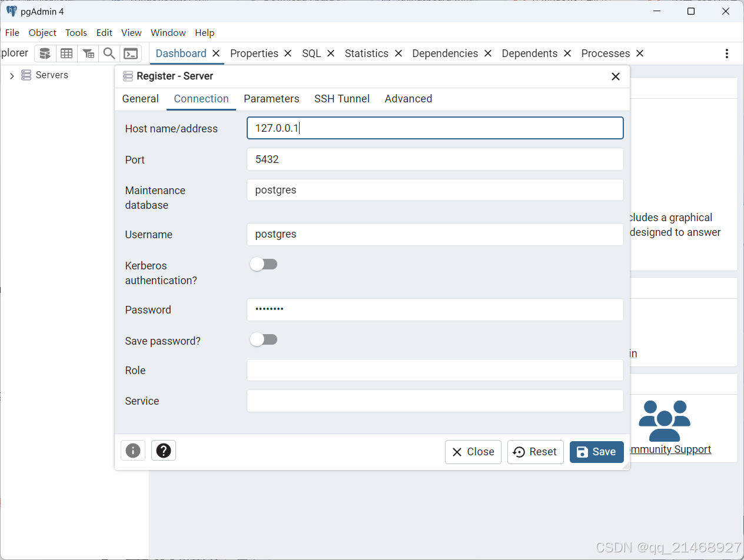The height and width of the screenshot is (560, 744).
Task: Click the Servers stack icon in tree
Action: [26, 75]
